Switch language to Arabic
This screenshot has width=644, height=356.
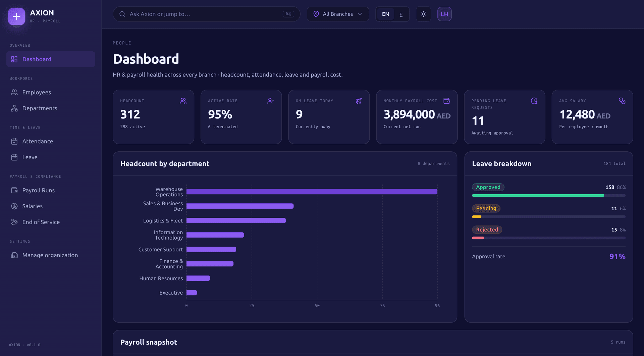pos(401,14)
